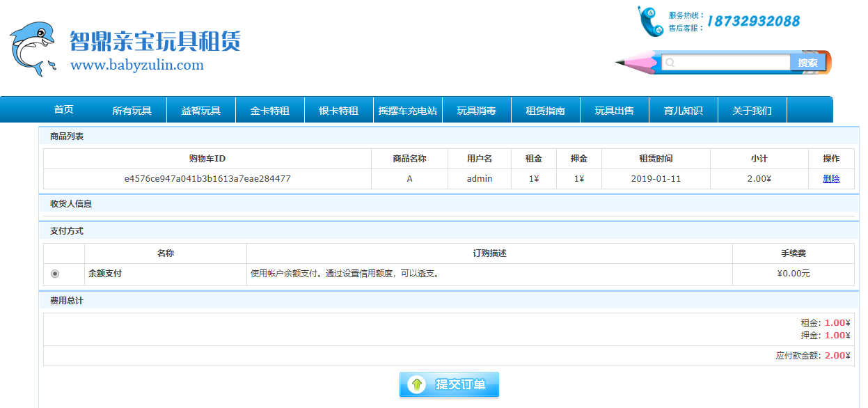
Task: Click the payment description starting 使用帐户余额支付
Action: point(345,274)
